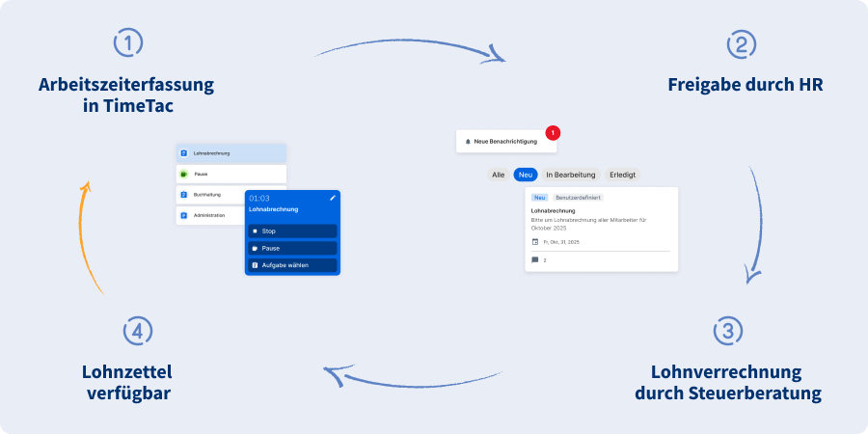This screenshot has height=434, width=868.
Task: Click the pencil edit icon on timer card
Action: click(x=333, y=198)
